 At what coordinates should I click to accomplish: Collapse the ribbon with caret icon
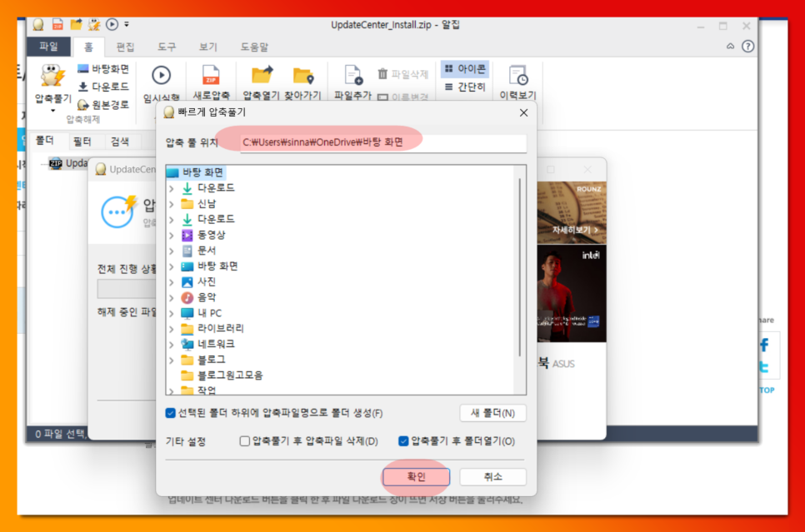pos(730,46)
